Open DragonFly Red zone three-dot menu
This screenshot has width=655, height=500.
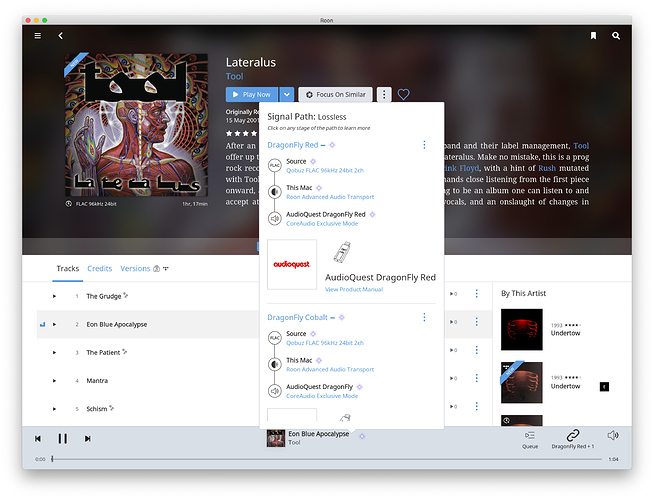click(x=424, y=145)
